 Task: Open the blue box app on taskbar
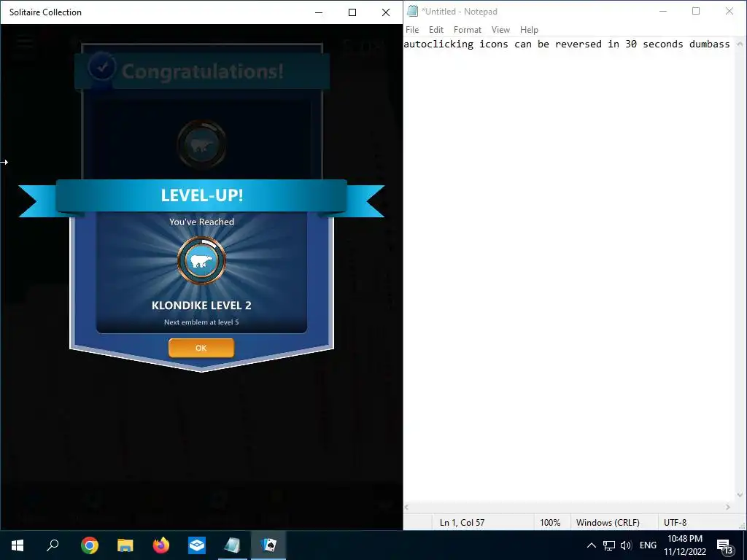click(197, 545)
